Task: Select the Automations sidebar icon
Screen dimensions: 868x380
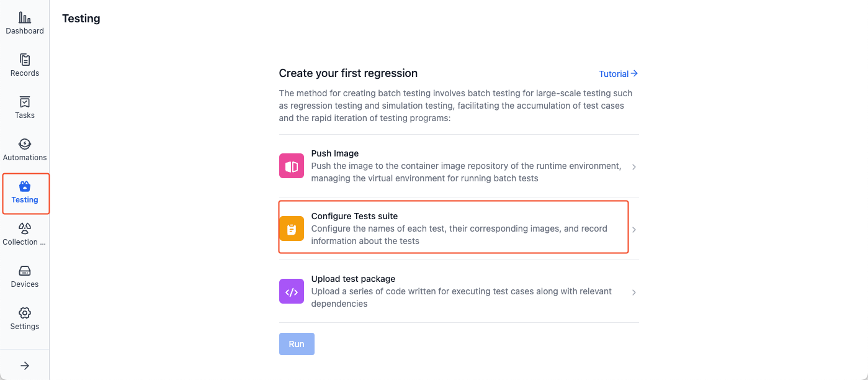Action: 25,145
